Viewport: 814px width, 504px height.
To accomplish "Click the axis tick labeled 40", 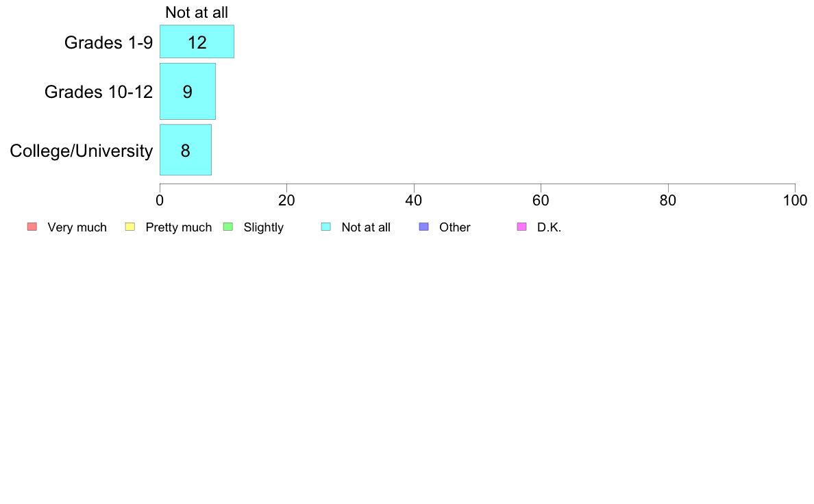I will 414,201.
